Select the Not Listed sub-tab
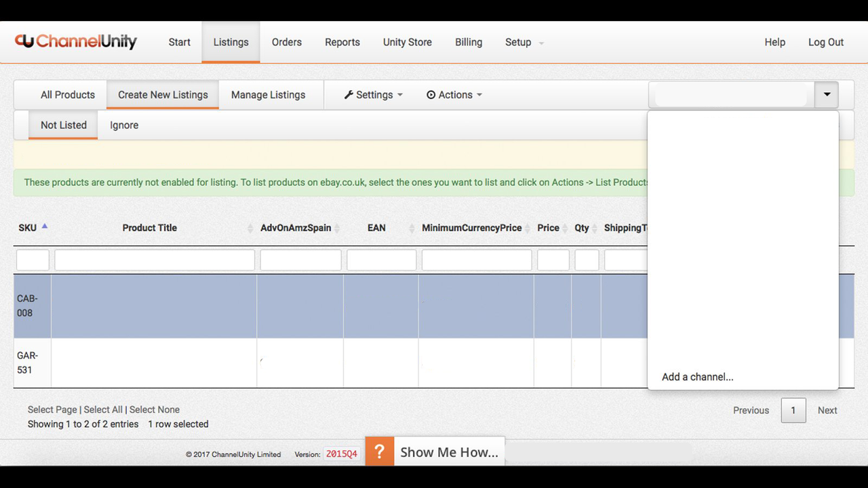 tap(64, 125)
